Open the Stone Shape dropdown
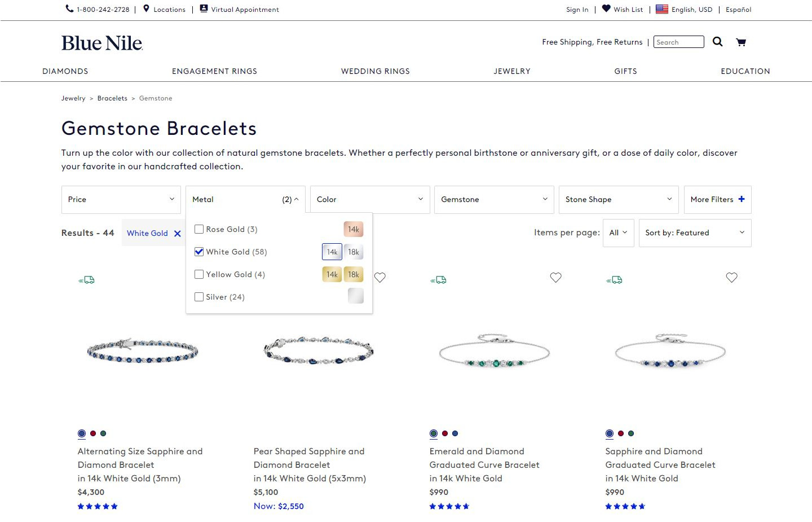Screen dimensions: 812x522 tap(619, 199)
